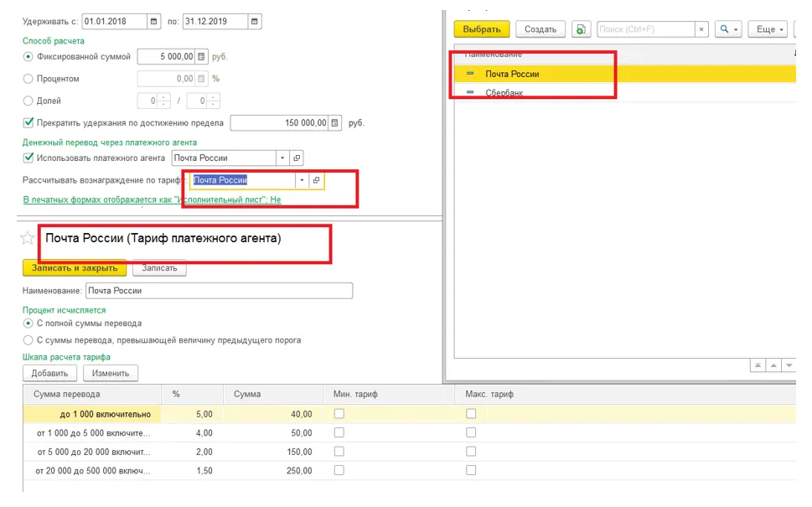Click the Записать и закрыть button
Image resolution: width=812 pixels, height=507 pixels.
coord(75,268)
